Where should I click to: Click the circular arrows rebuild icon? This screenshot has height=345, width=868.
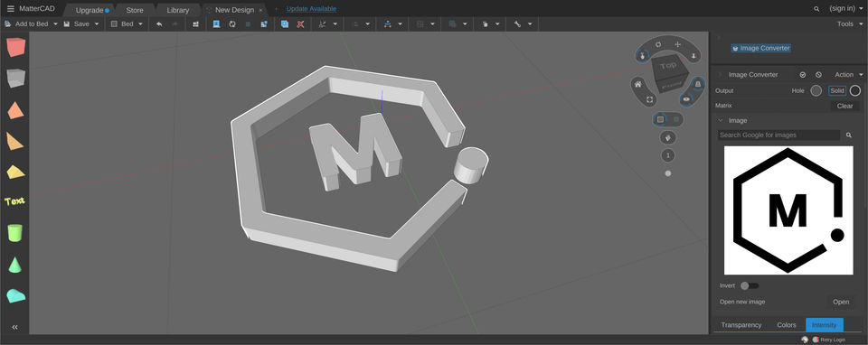(x=232, y=24)
